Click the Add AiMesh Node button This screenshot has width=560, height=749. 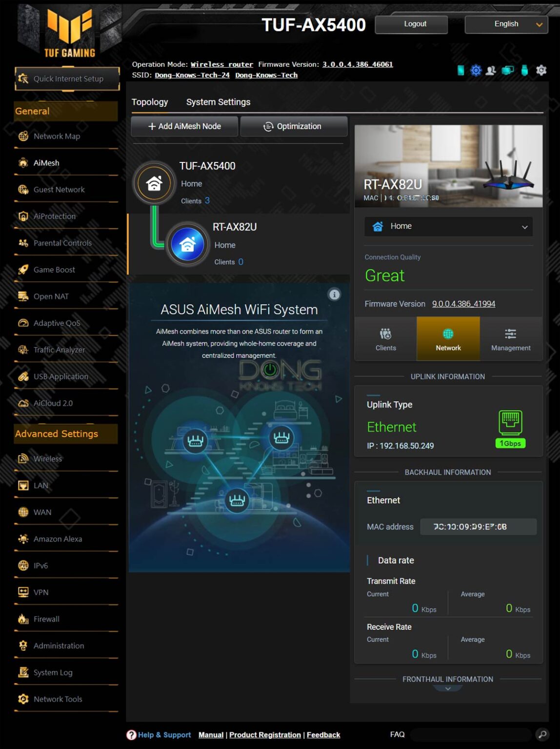(x=184, y=126)
